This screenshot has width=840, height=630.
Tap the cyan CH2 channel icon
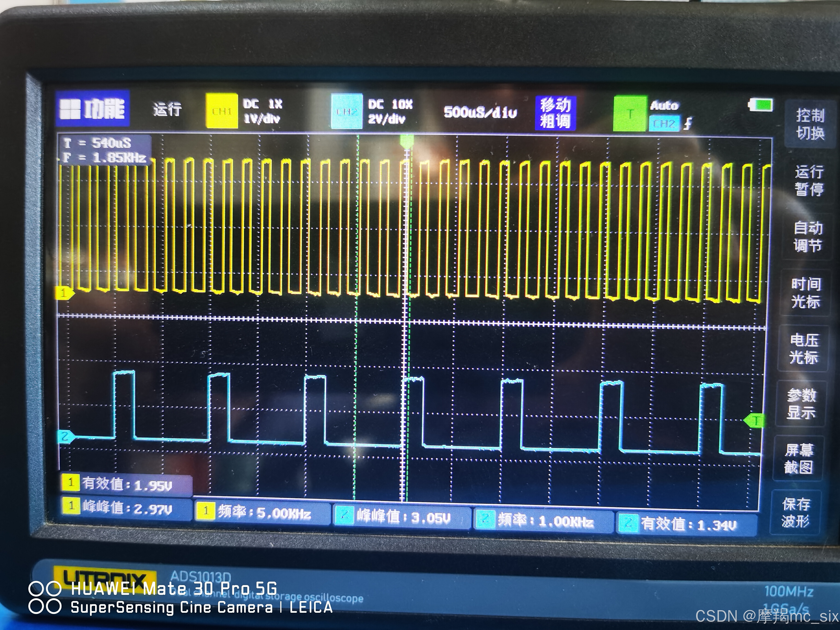(x=346, y=112)
